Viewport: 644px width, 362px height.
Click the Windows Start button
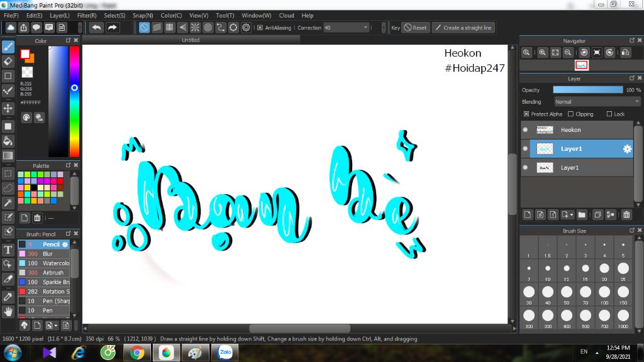pos(13,353)
